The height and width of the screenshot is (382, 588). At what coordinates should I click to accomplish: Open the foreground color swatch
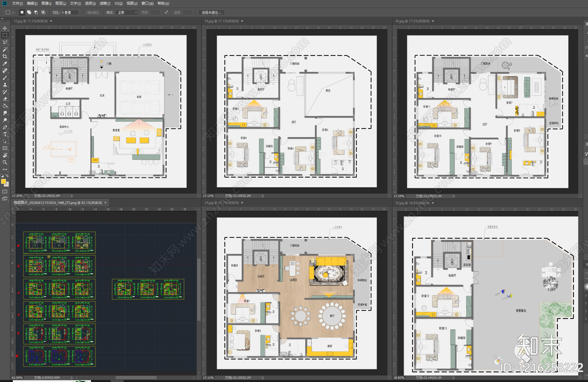point(4,181)
